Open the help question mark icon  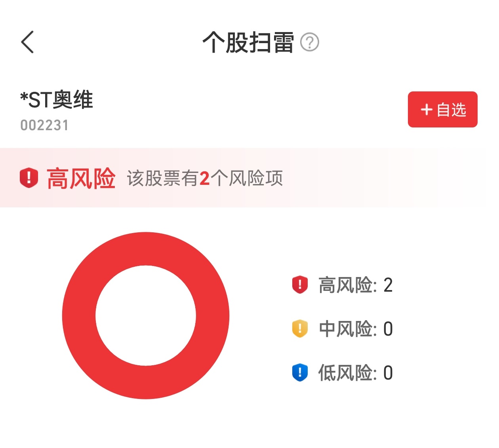pos(309,42)
